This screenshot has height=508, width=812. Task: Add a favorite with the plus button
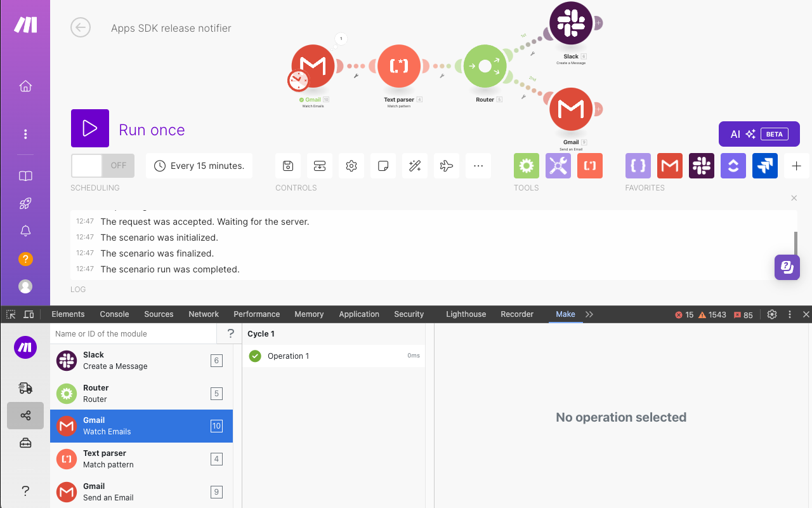point(797,166)
